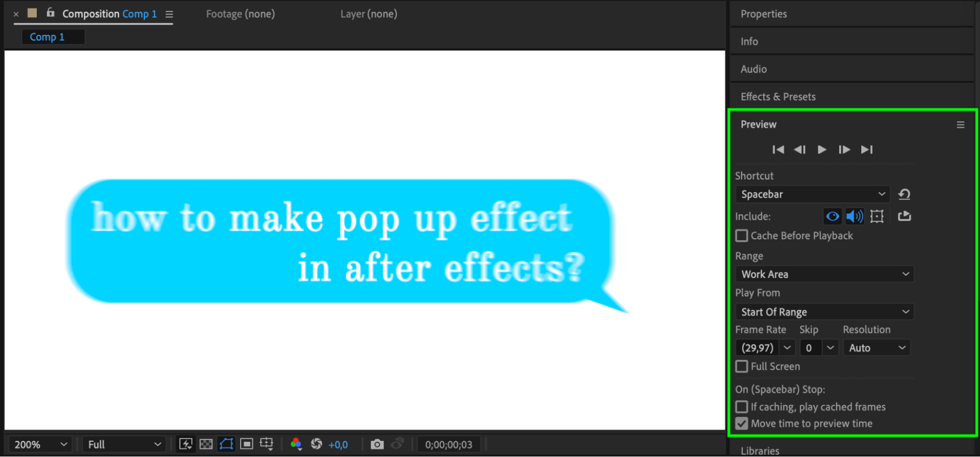The width and height of the screenshot is (980, 457).
Task: Expand the Effects & Presets panel
Action: [778, 97]
